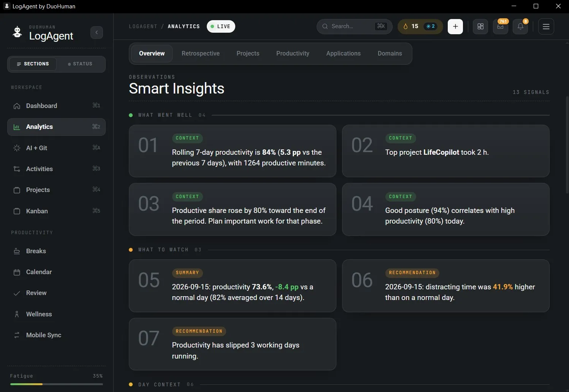Screen dimensions: 569x392
Task: Open the Kanban board icon
Action: pyautogui.click(x=17, y=211)
